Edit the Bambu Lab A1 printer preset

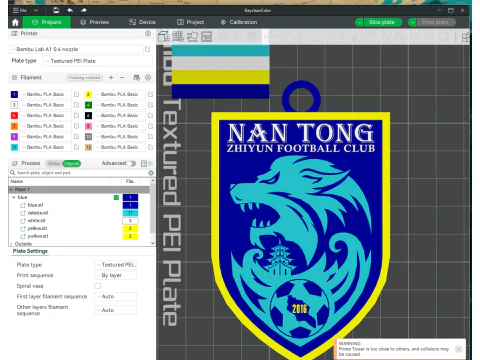(148, 49)
